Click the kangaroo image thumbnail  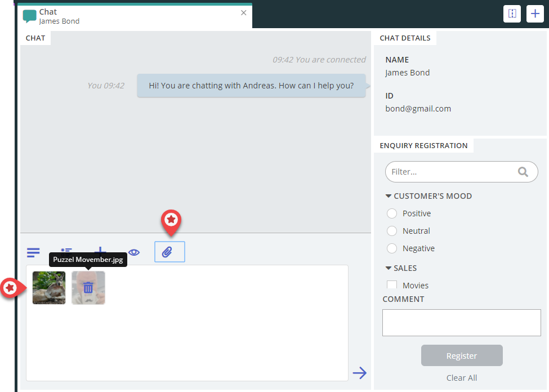tap(49, 288)
